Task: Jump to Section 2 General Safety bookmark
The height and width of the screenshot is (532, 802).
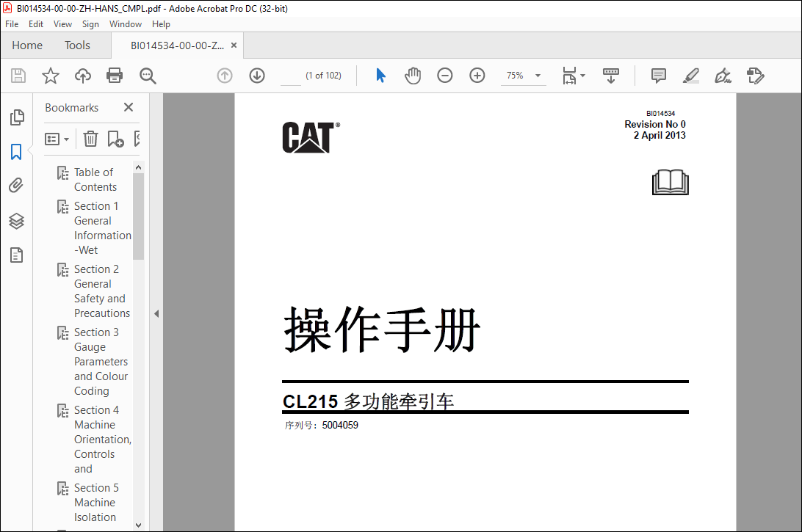Action: pyautogui.click(x=102, y=291)
